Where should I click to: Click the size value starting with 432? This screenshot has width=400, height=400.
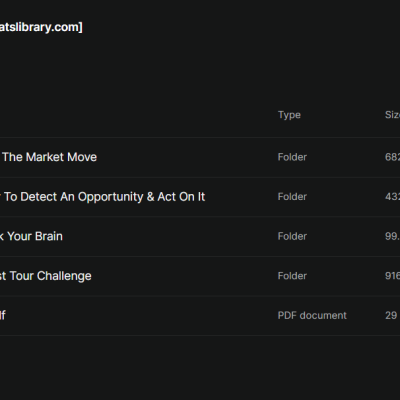click(x=392, y=197)
